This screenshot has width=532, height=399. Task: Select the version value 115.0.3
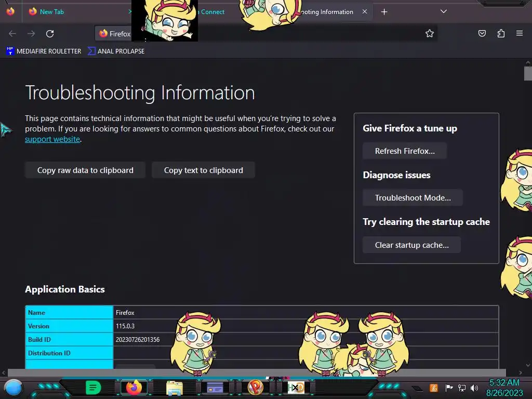125,326
